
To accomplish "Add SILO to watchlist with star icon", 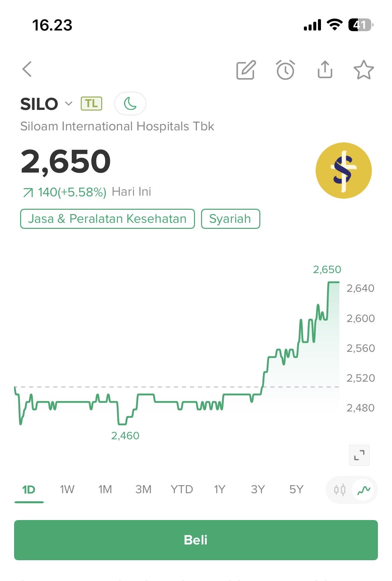I will (x=364, y=70).
